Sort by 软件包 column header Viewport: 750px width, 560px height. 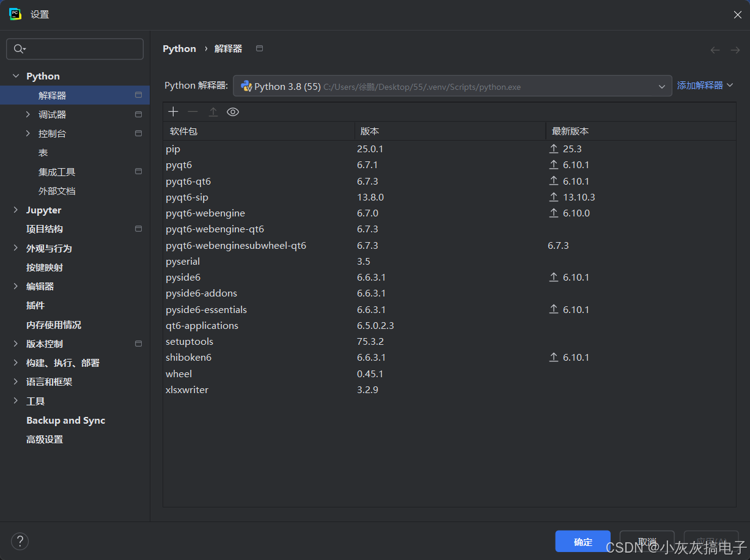tap(259, 131)
